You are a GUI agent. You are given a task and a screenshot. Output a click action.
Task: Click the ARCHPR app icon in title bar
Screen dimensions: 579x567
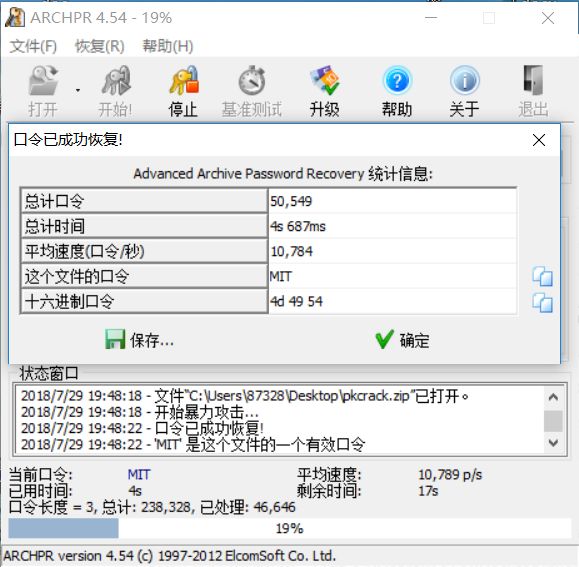[x=15, y=17]
